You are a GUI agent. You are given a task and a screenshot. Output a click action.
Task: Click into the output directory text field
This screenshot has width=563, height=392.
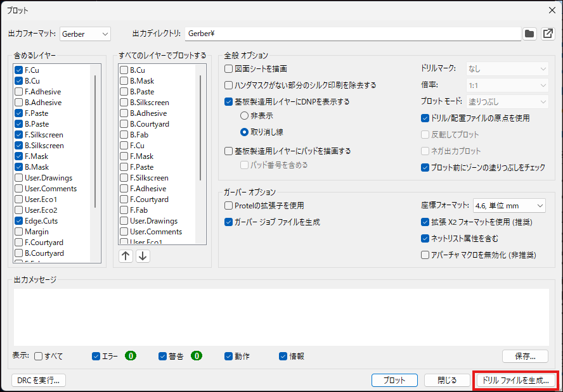pyautogui.click(x=352, y=34)
